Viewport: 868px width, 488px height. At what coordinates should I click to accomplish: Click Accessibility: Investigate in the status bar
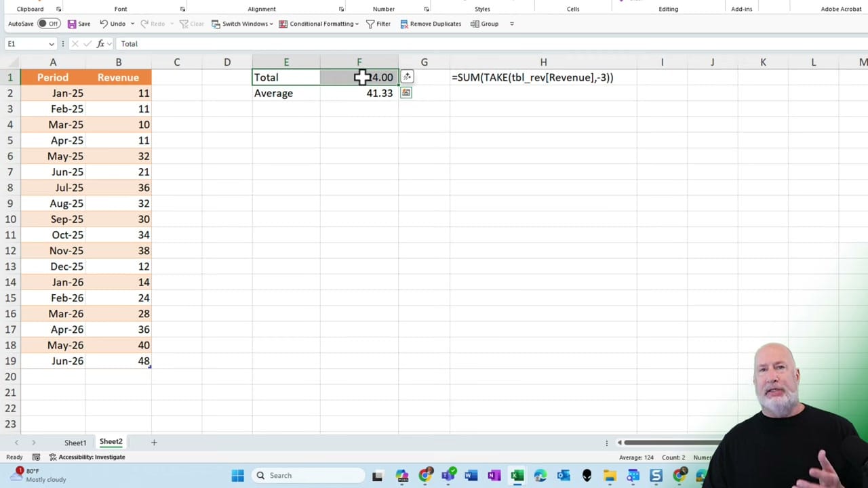point(92,457)
